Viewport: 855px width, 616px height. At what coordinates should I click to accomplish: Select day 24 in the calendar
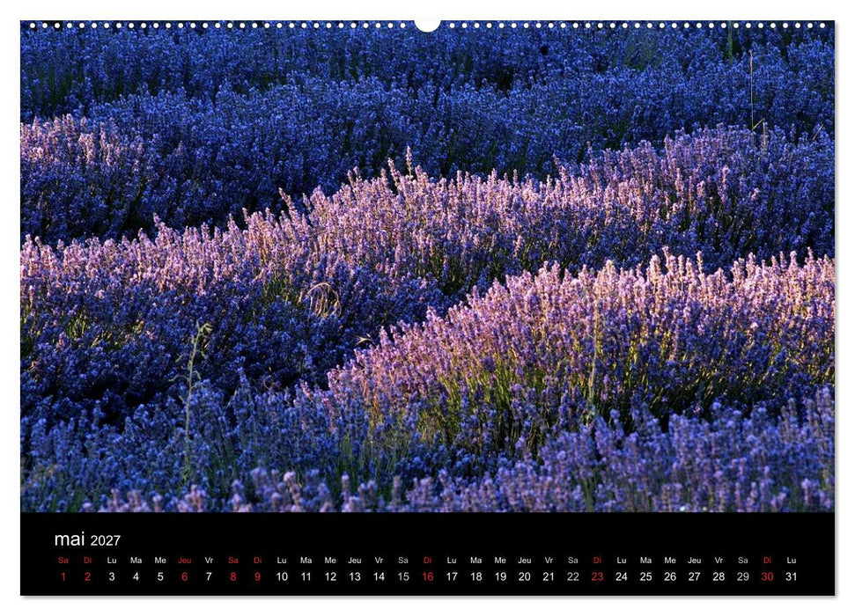tap(622, 576)
